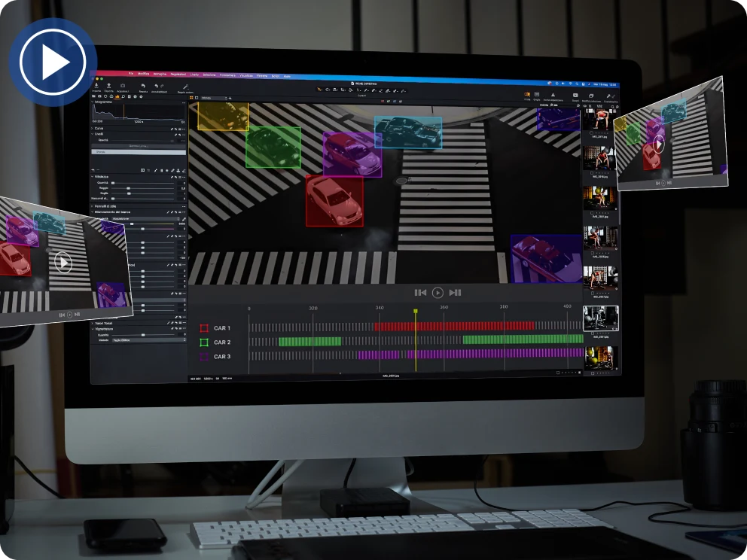Click the Ripristino autom. button
This screenshot has width=747, height=560.
[x=186, y=87]
